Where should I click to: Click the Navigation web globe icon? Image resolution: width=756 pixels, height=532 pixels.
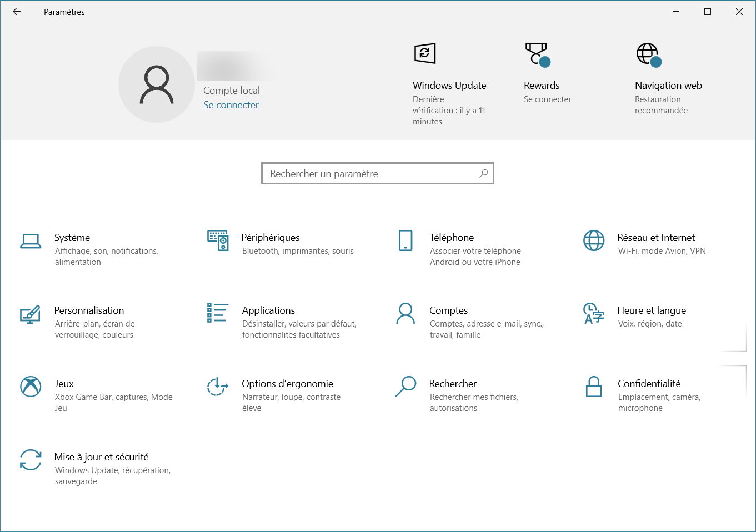[x=649, y=54]
